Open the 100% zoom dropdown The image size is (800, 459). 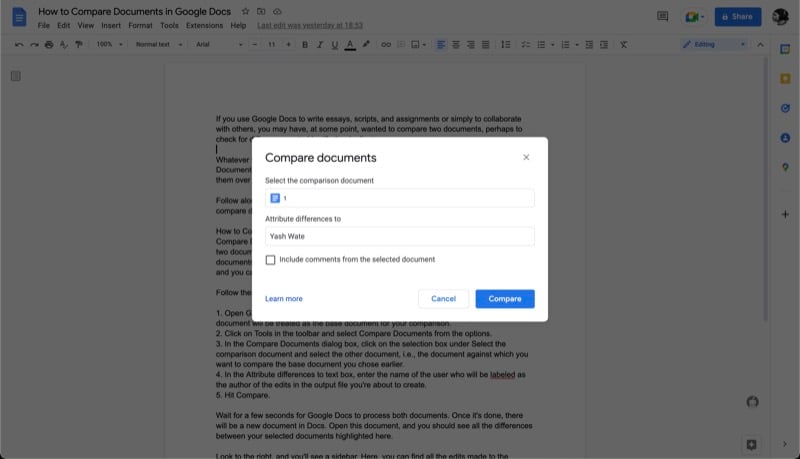click(110, 44)
